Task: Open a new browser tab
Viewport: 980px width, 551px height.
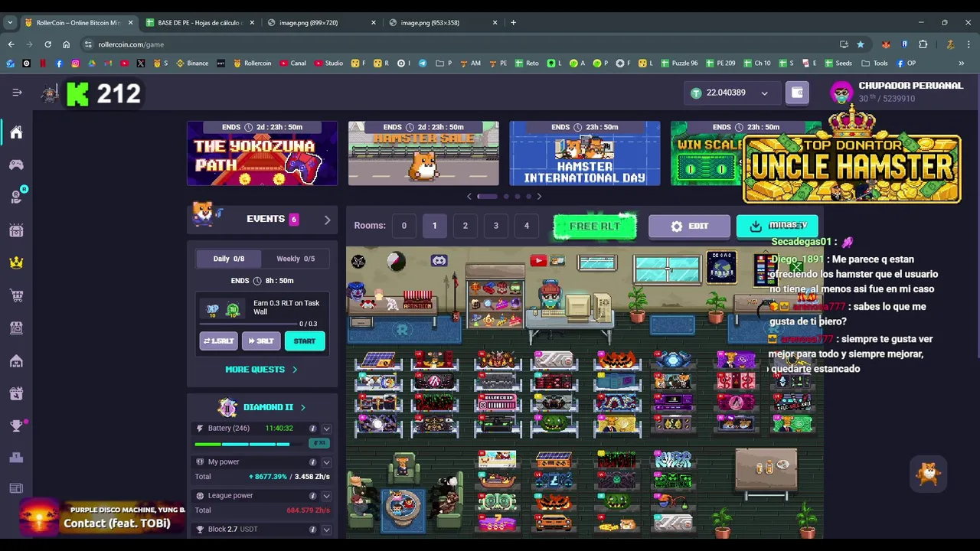Action: [x=513, y=22]
